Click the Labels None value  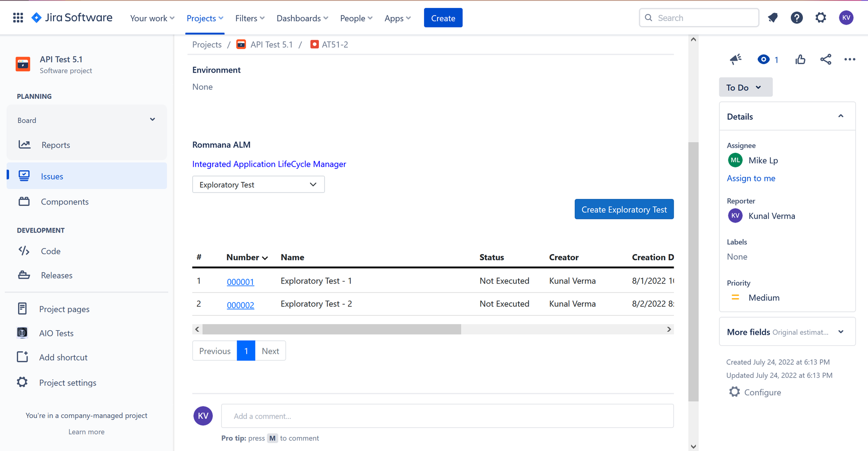coord(737,257)
